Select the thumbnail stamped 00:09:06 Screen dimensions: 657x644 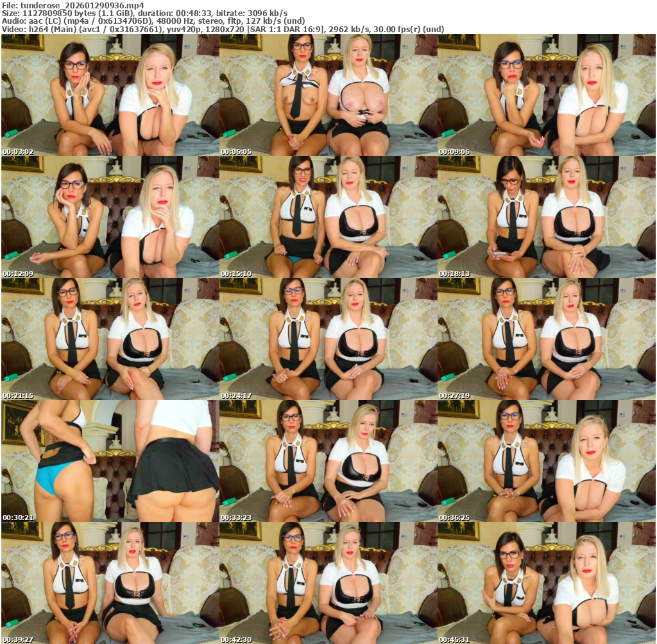tap(547, 95)
